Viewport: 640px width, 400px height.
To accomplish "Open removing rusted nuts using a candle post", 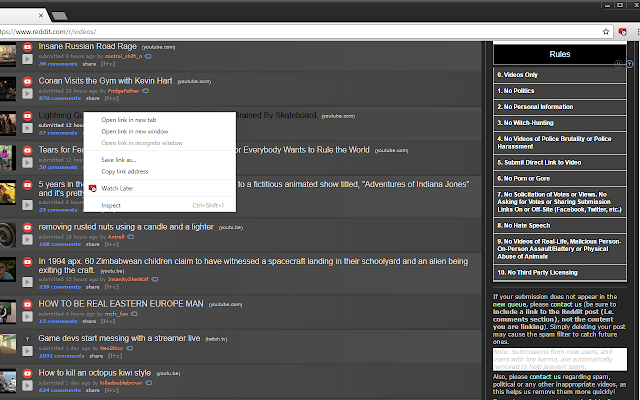I will (126, 227).
